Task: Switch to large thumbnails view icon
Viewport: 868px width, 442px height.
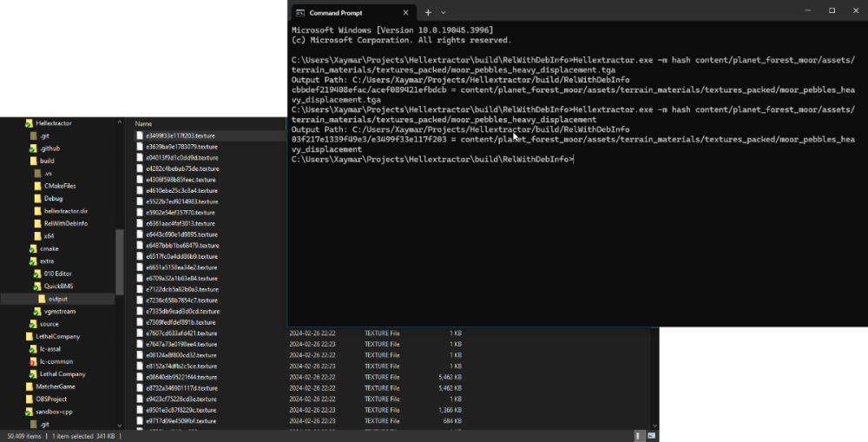Action: (x=652, y=436)
